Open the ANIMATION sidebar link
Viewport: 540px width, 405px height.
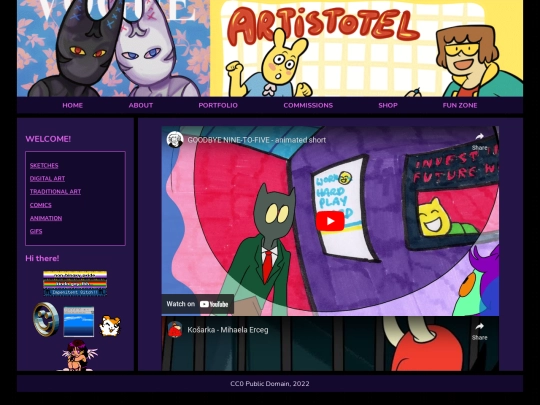coord(46,218)
